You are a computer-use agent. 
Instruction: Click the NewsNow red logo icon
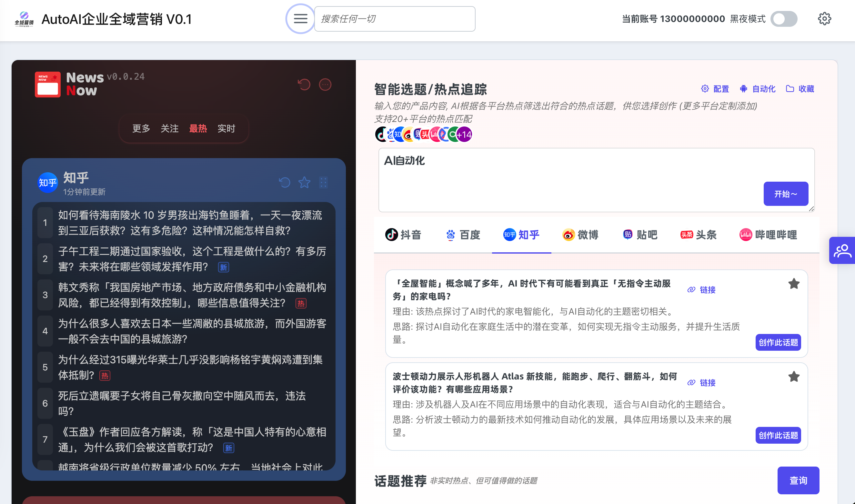coord(47,84)
